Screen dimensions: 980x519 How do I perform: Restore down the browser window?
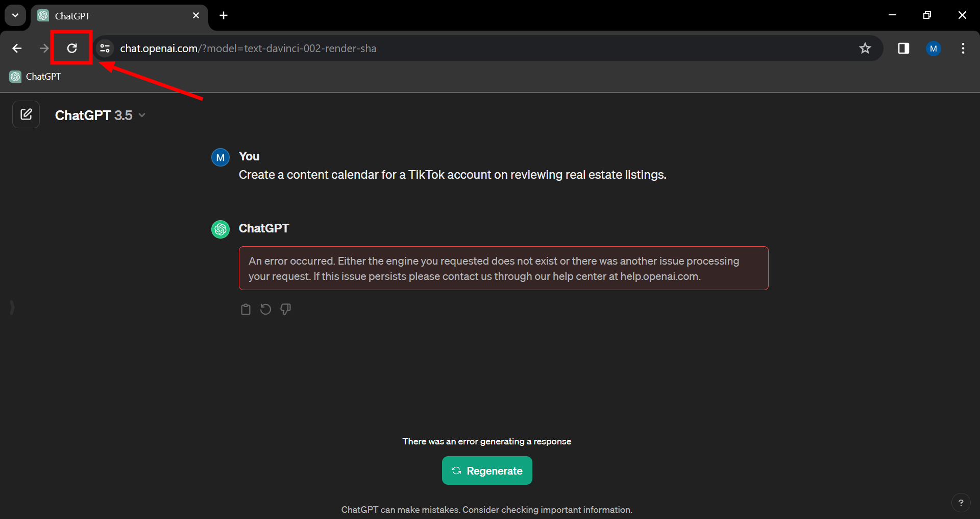(927, 15)
